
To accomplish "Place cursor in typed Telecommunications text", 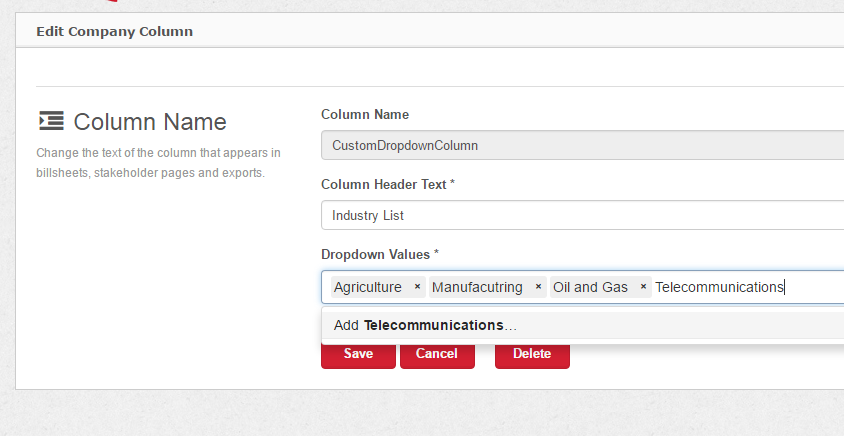I will (x=718, y=287).
